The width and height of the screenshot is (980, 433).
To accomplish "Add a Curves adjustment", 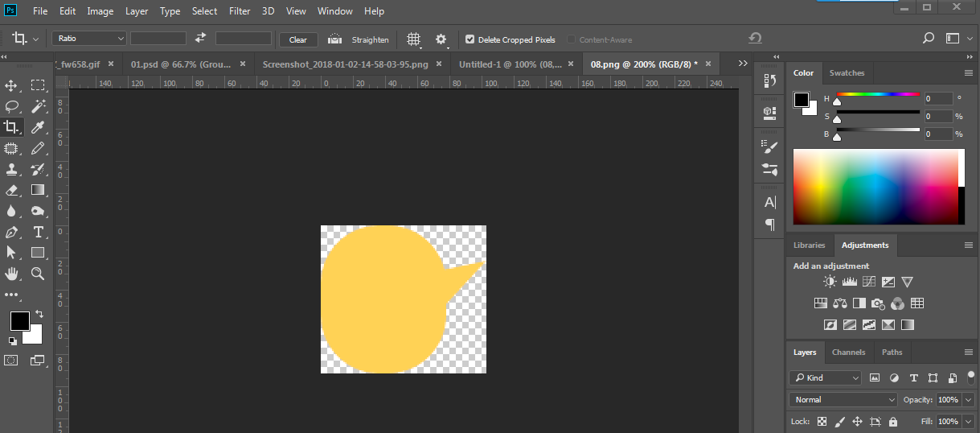I will click(x=868, y=282).
